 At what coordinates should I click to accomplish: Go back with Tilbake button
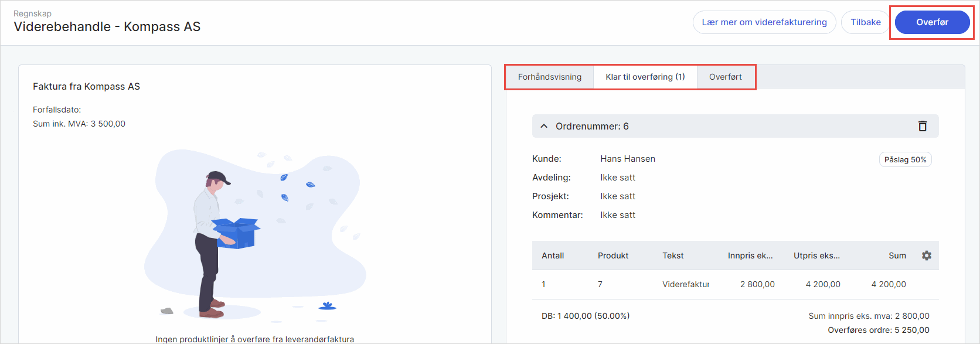pos(865,22)
